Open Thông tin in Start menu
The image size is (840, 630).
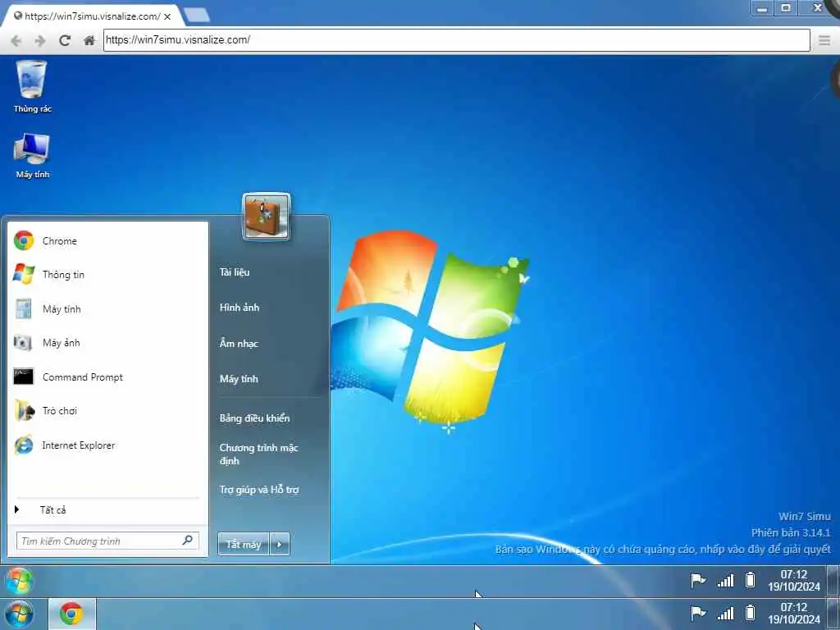point(107,275)
